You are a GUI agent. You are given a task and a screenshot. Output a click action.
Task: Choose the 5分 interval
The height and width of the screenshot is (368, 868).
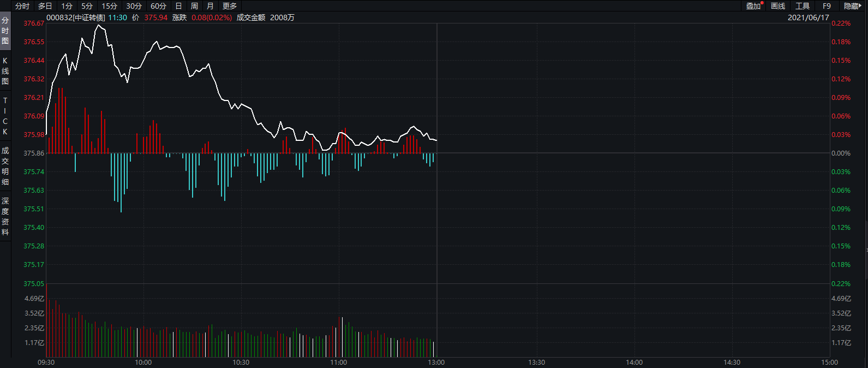(x=87, y=6)
